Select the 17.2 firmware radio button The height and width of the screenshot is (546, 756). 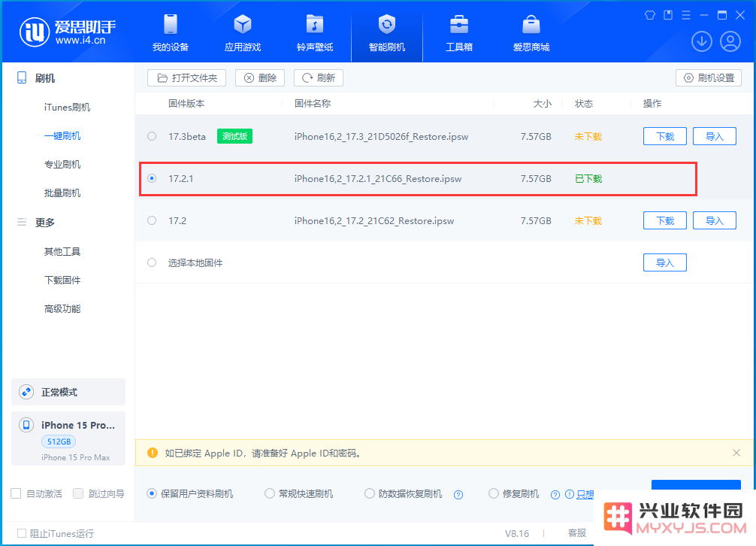click(152, 220)
